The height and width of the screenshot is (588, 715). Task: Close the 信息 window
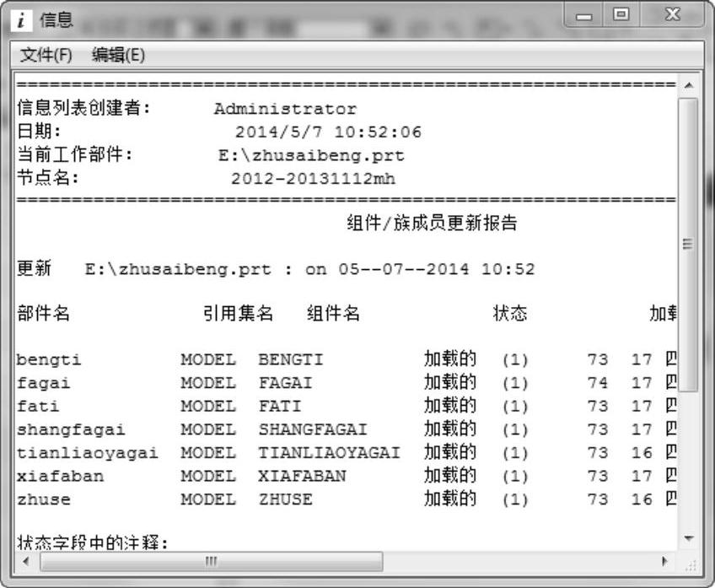672,15
